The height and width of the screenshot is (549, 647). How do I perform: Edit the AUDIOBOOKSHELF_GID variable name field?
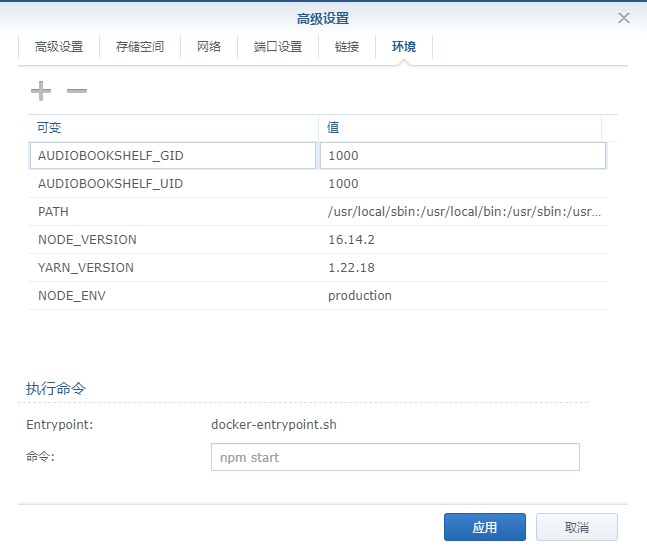[173, 156]
